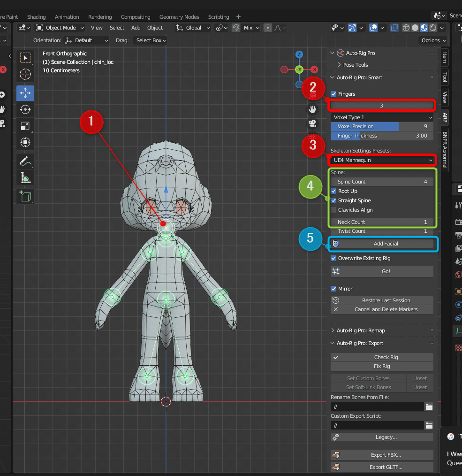Expand the Auto-Rig Pro: Remap panel
The height and width of the screenshot is (476, 462).
pos(360,330)
